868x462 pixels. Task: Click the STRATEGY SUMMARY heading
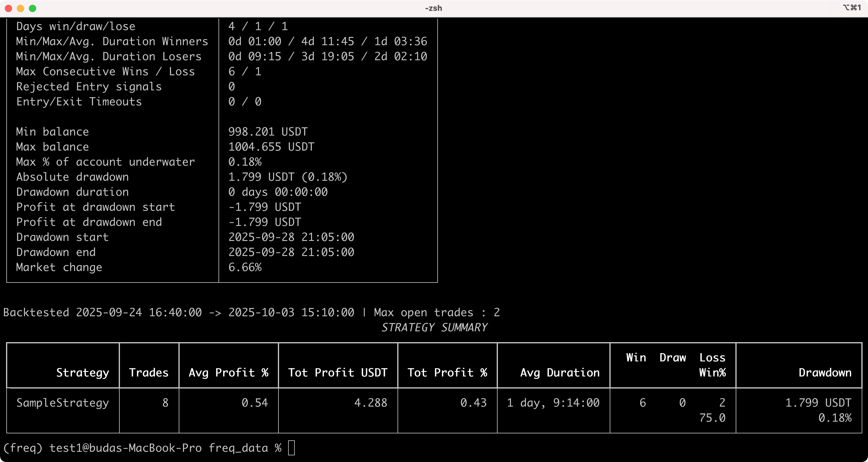434,327
